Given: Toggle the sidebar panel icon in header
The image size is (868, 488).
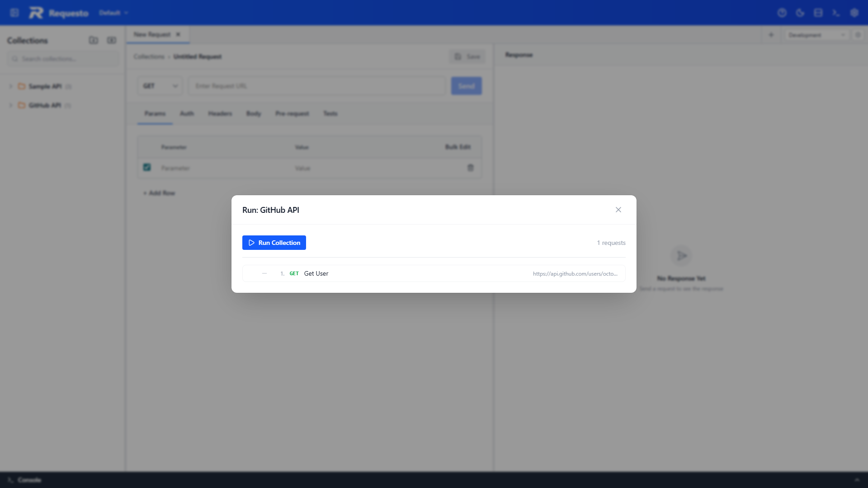Looking at the screenshot, I should 14,13.
